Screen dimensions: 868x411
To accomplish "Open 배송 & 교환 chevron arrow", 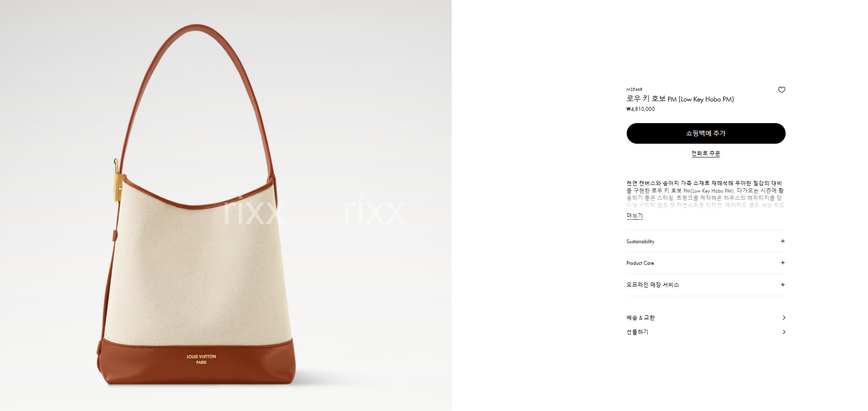I will point(784,318).
